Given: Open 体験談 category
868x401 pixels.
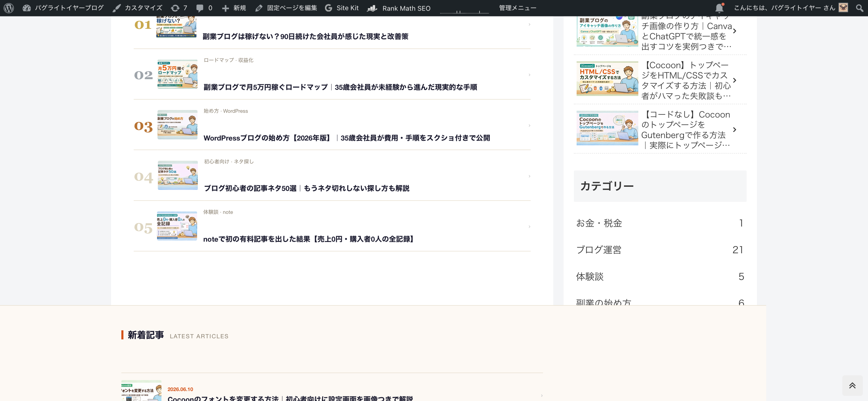Looking at the screenshot, I should 660,277.
